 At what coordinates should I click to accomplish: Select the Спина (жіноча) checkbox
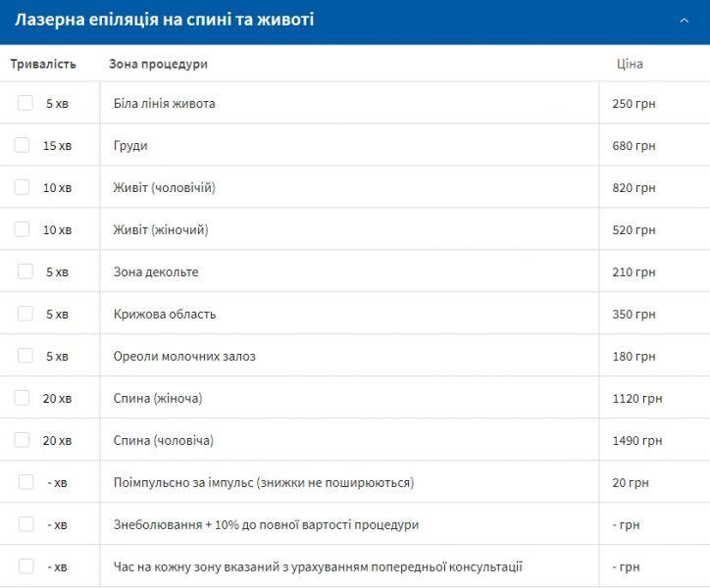coord(23,398)
